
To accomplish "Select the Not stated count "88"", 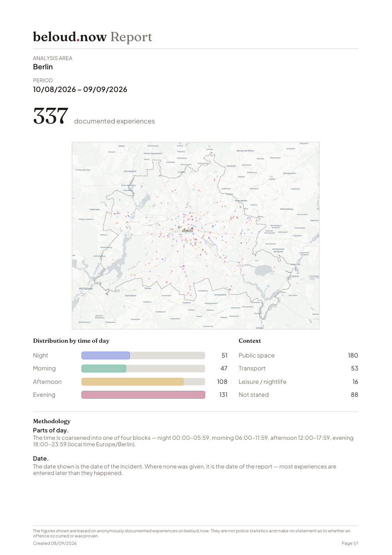I will pos(355,395).
